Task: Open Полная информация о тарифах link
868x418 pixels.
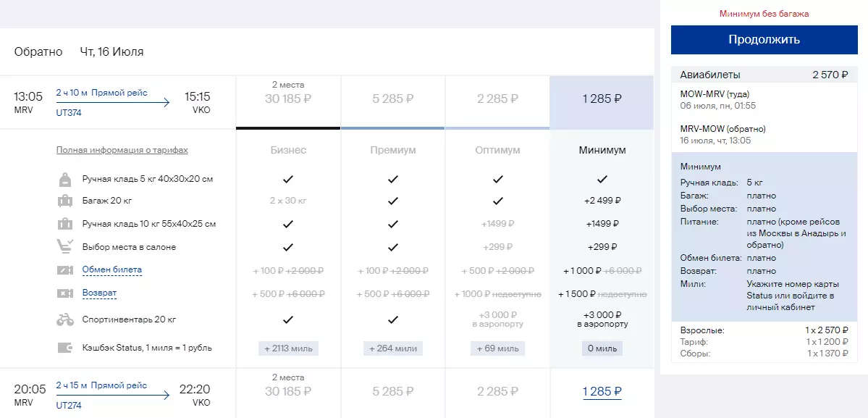Action: point(122,150)
